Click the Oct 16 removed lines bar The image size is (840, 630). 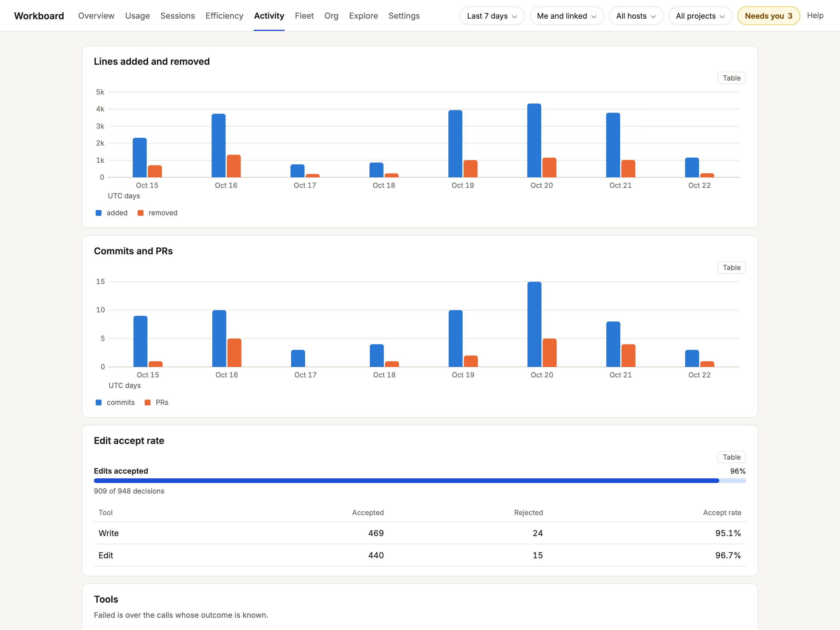[234, 166]
